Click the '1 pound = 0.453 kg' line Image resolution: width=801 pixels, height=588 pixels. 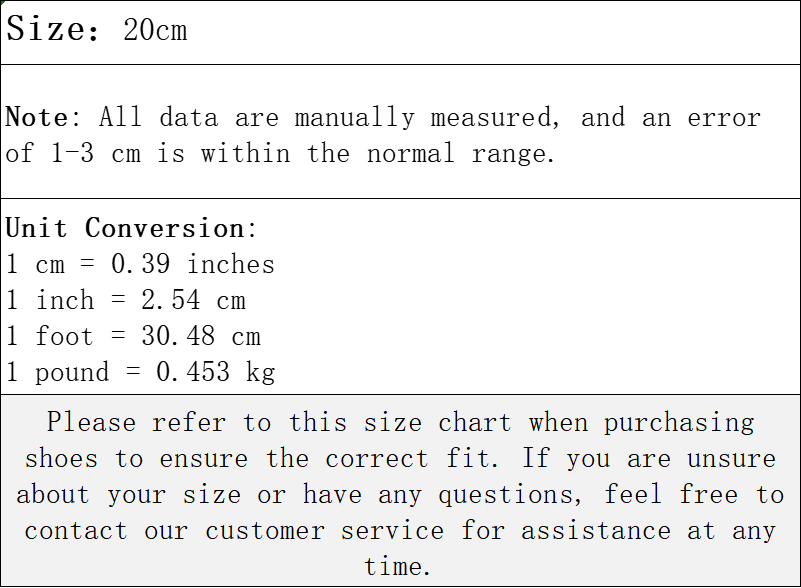click(140, 372)
